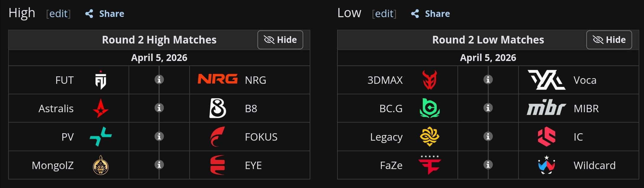Expand match details for Astralis vs B8
This screenshot has width=644, height=188.
(x=159, y=108)
